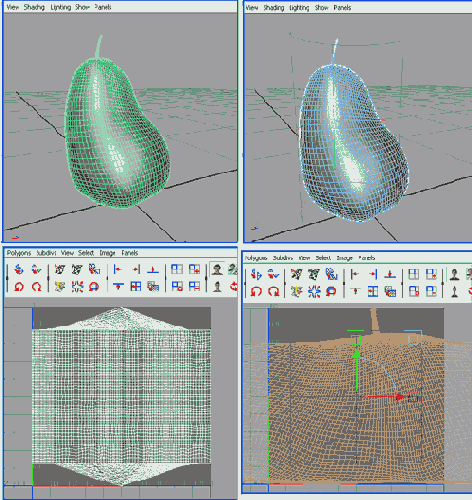The height and width of the screenshot is (500, 472).
Task: Align UVs to minimum U in green-grid editor
Action: [x=118, y=269]
